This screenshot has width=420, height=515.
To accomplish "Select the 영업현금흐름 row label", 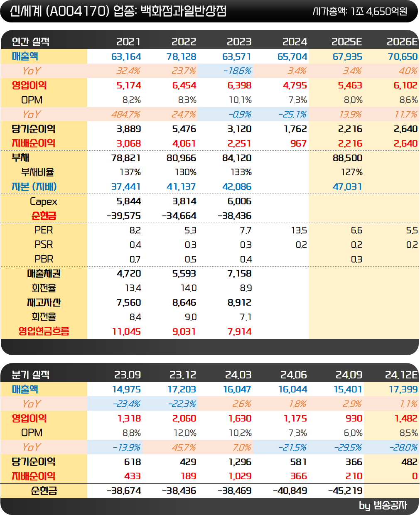I will (x=44, y=331).
